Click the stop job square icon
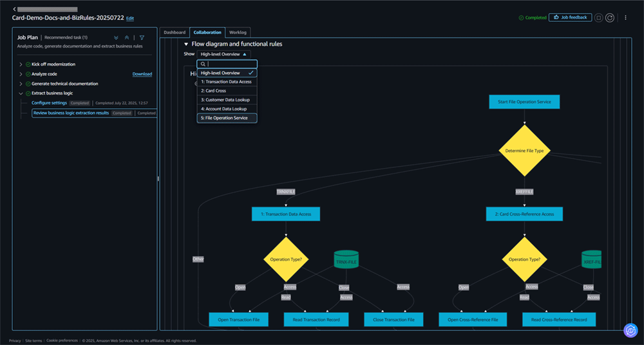 [x=598, y=18]
